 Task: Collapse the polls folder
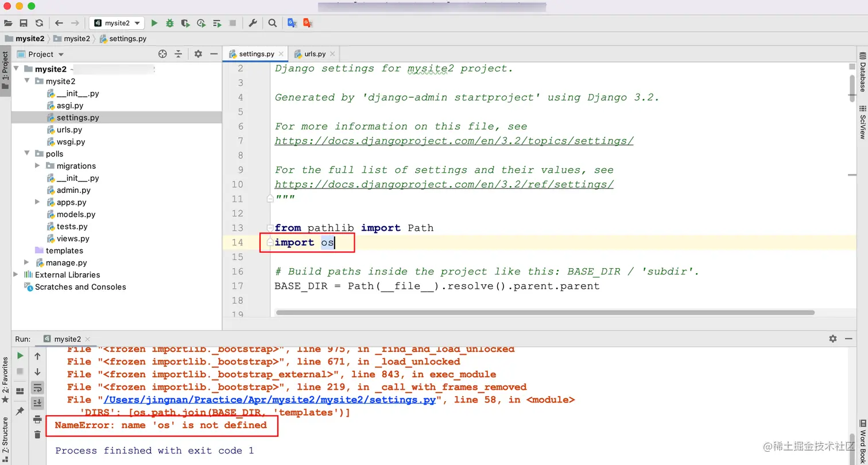click(27, 154)
